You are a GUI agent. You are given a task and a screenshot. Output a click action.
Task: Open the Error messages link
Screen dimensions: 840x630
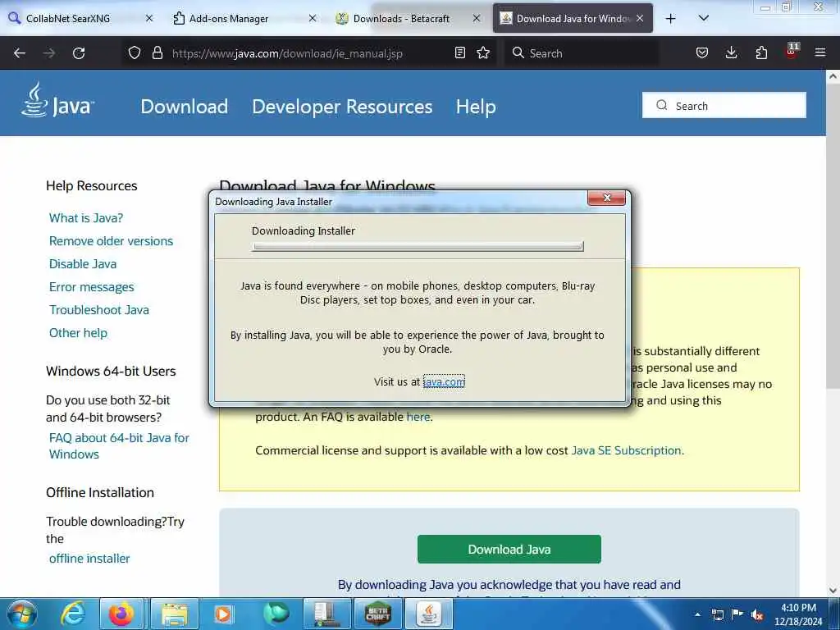click(92, 287)
